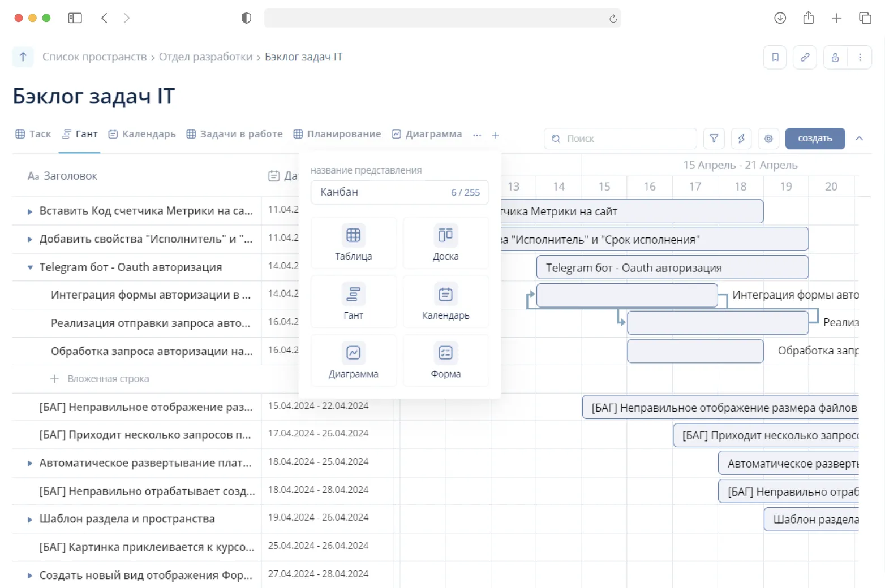Open access lock icon in header
This screenshot has width=885, height=588.
[835, 57]
